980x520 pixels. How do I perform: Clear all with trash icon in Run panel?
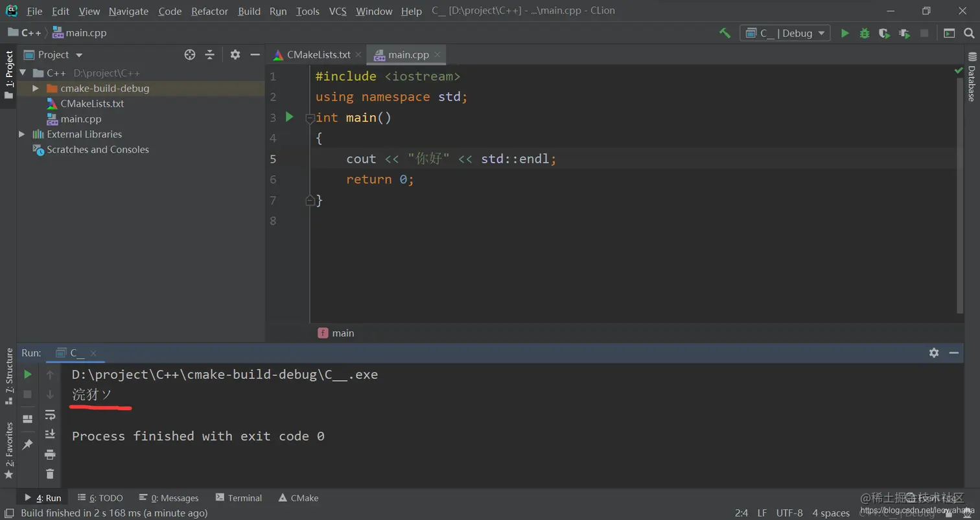(50, 474)
